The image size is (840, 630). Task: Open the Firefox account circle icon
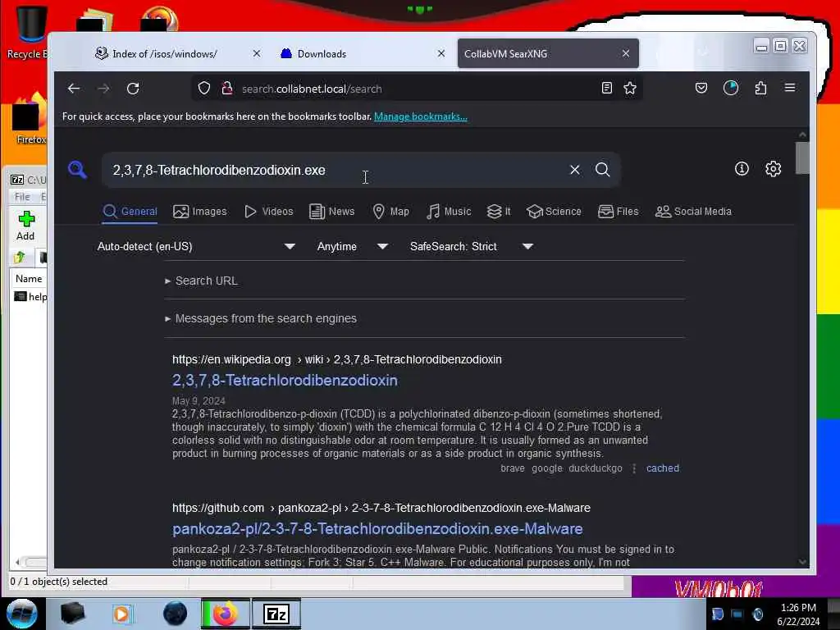click(x=731, y=89)
